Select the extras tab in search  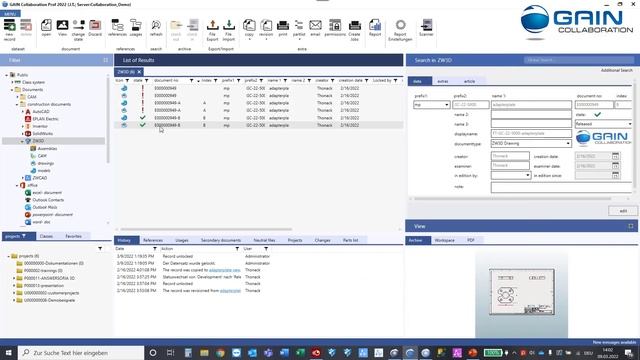[x=443, y=81]
